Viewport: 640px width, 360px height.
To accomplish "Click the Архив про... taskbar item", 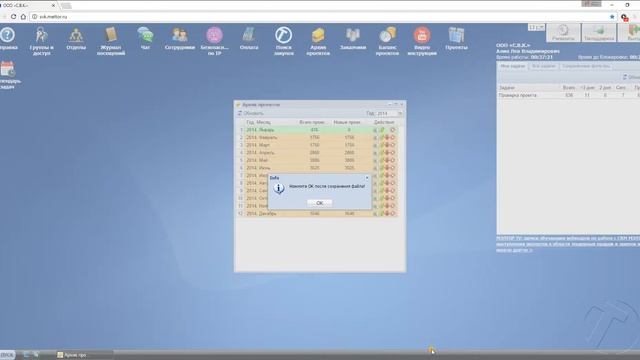I will pyautogui.click(x=84, y=355).
